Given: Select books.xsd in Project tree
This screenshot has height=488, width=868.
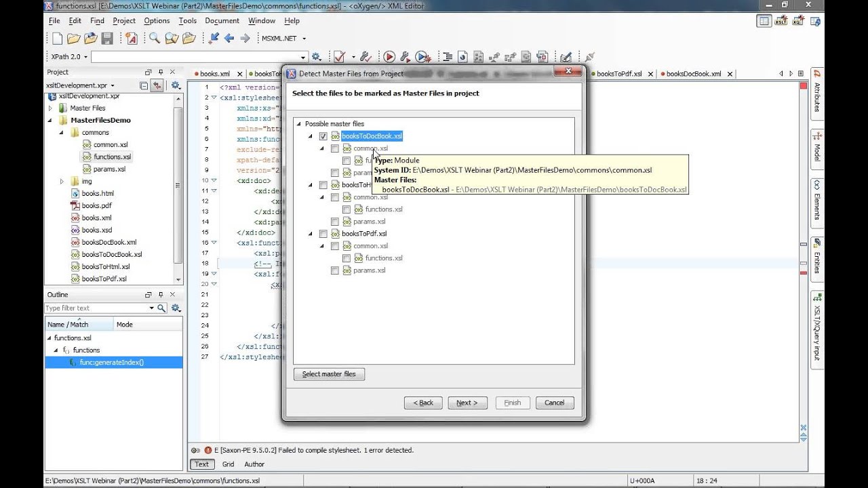Looking at the screenshot, I should tap(96, 230).
